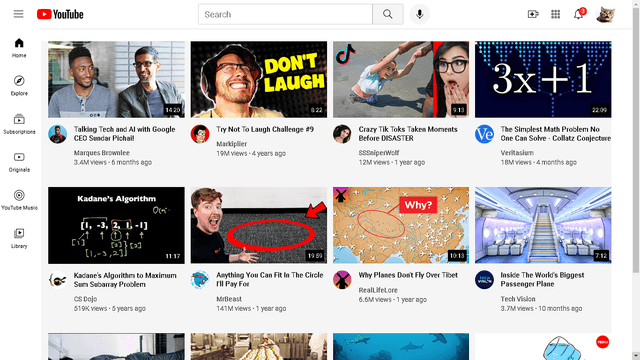Play the Sundar Pichai interview thumbnail
The height and width of the screenshot is (360, 640).
click(x=116, y=79)
